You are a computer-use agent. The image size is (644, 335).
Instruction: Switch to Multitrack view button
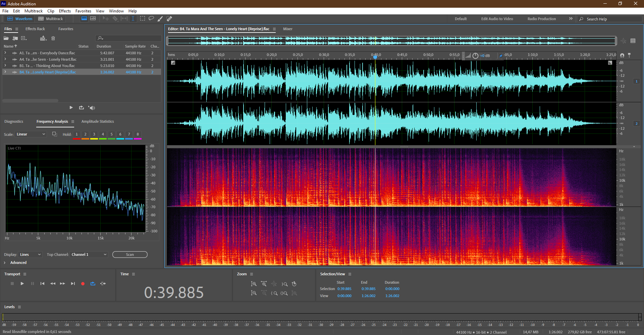[51, 19]
